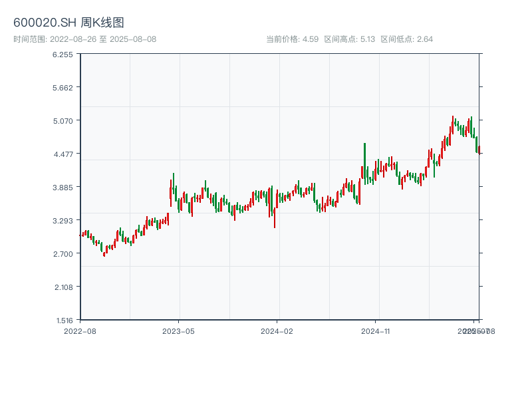Viewport: 532px width, 399px height.
Task: Click the 区间高点 5.13 label
Action: pyautogui.click(x=349, y=39)
